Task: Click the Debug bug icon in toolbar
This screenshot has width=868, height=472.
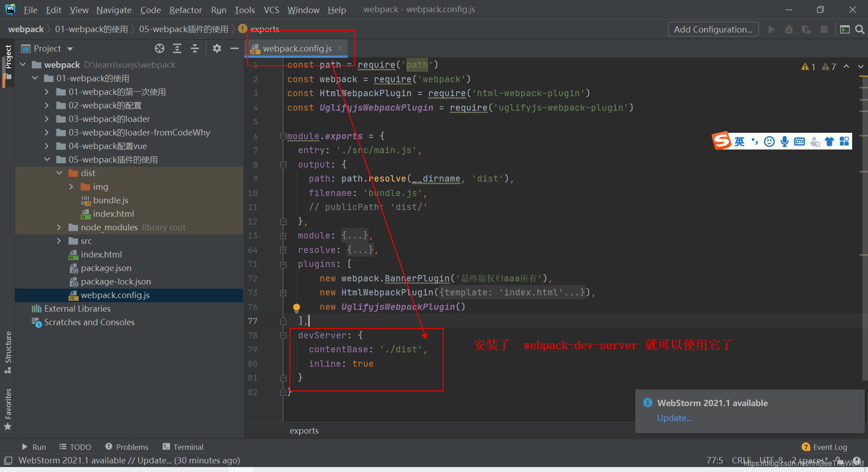Action: [789, 29]
